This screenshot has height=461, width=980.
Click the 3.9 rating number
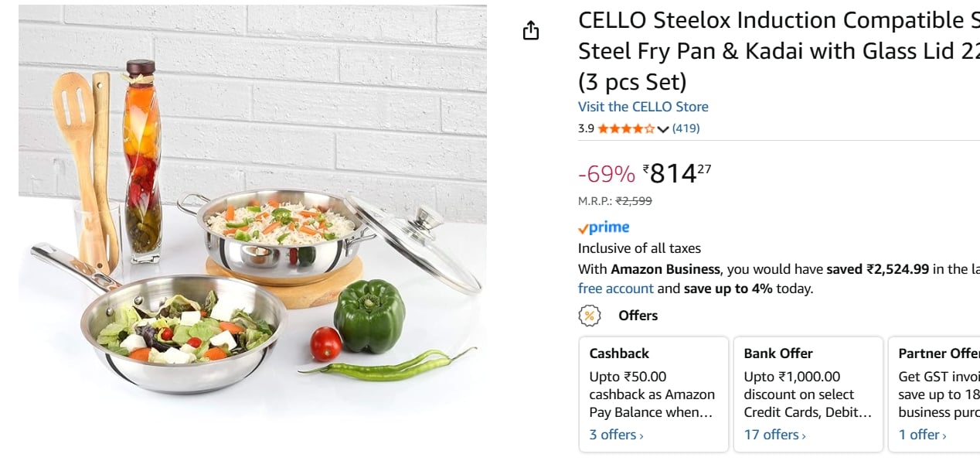tap(586, 129)
